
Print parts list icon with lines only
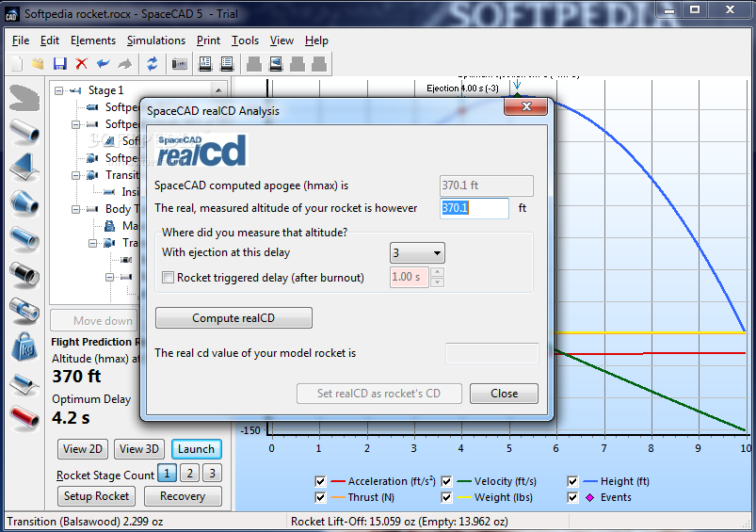click(227, 64)
